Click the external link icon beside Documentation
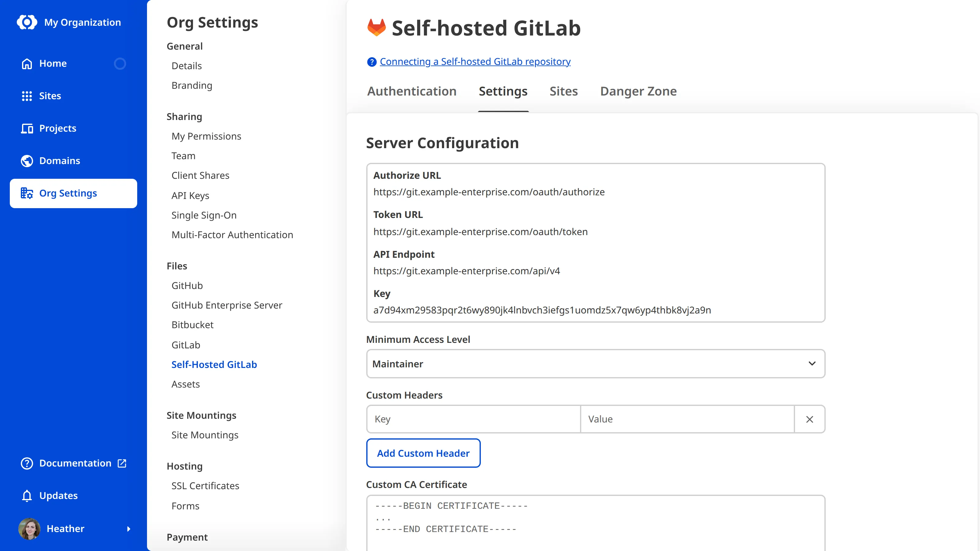Viewport: 980px width, 551px height. [x=122, y=463]
